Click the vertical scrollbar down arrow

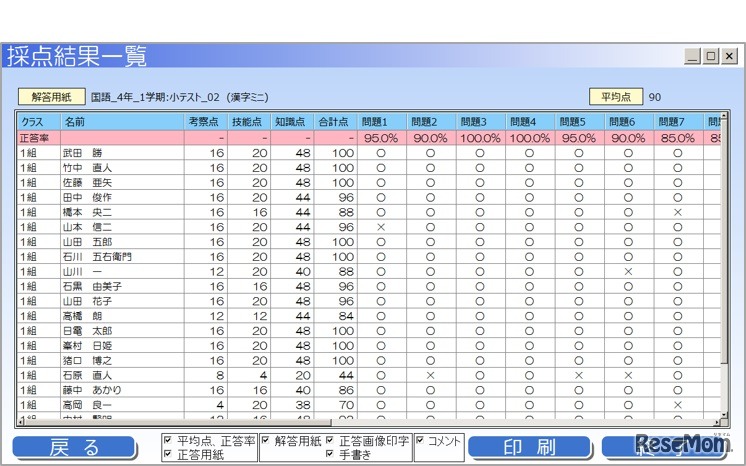coord(724,416)
